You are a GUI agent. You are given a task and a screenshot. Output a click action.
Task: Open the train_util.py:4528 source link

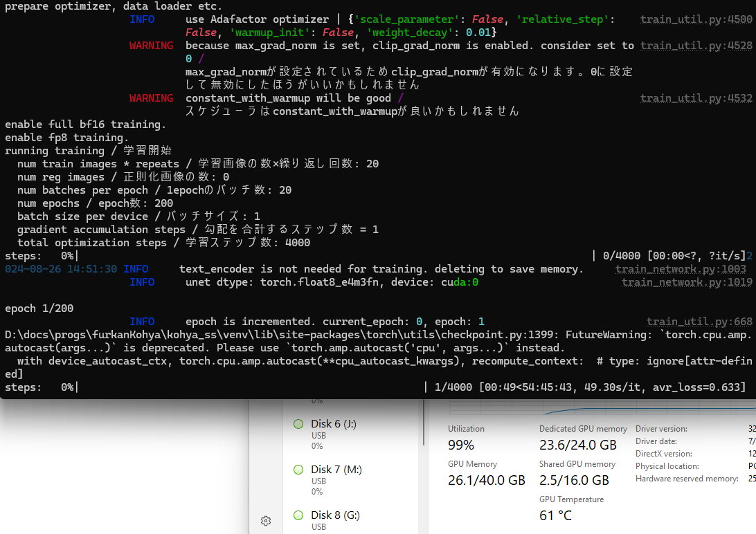click(696, 46)
